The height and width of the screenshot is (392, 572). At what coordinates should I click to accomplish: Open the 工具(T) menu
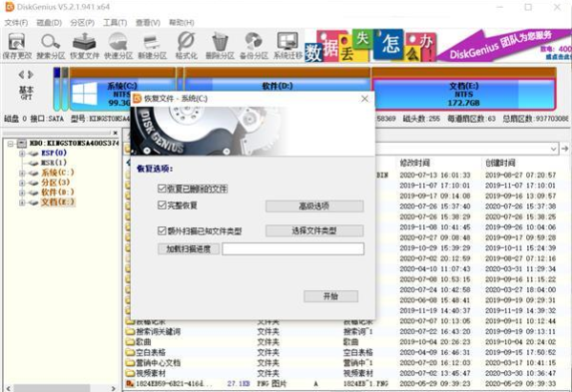coord(115,23)
